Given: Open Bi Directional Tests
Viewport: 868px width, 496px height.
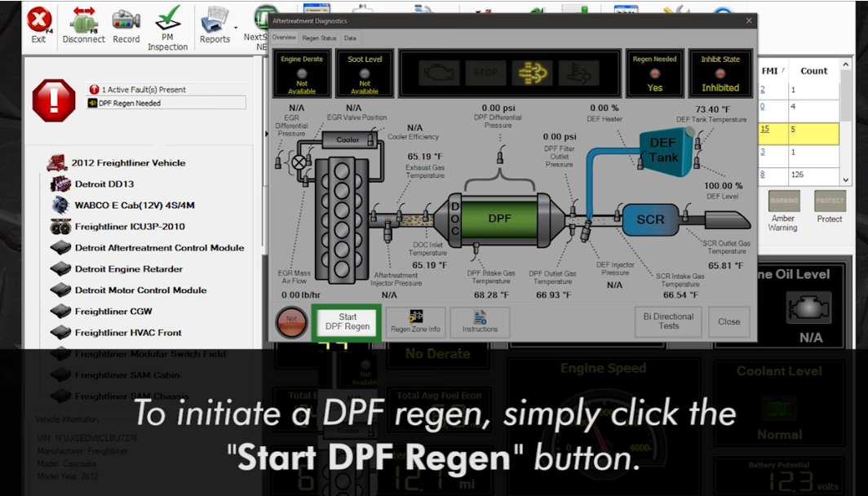Looking at the screenshot, I should [668, 321].
